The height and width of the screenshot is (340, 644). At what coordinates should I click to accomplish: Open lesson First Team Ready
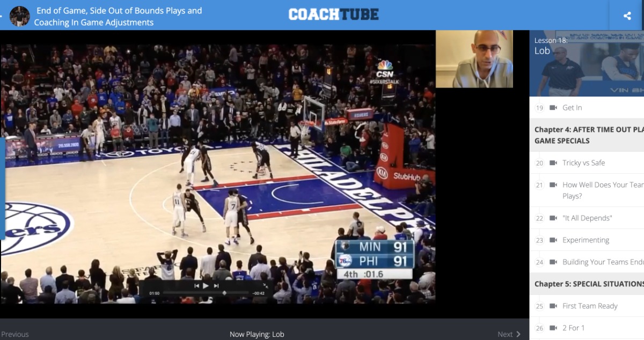(590, 306)
